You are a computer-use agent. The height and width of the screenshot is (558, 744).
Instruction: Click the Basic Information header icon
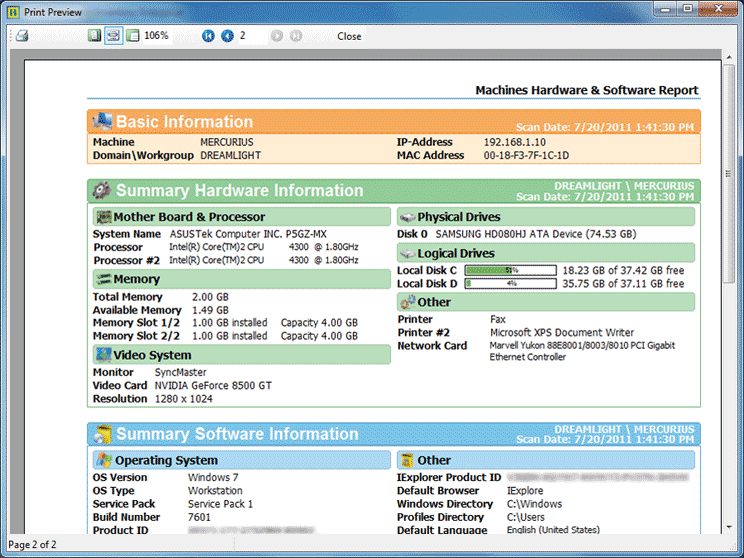[101, 122]
